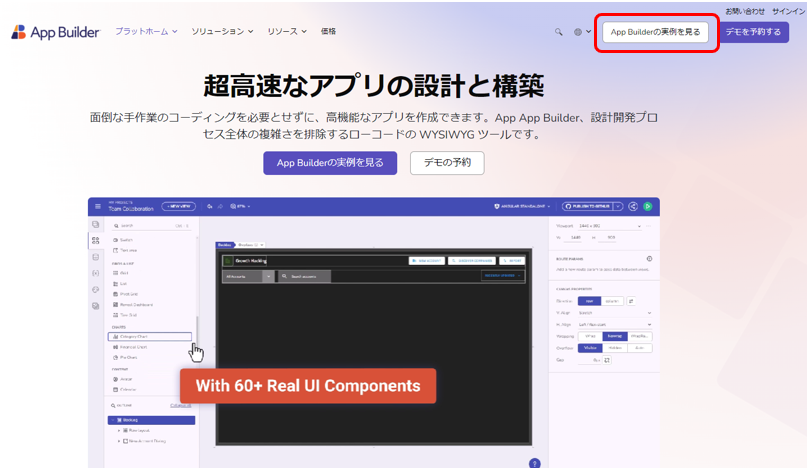Click the Route Params info icon

(650, 258)
